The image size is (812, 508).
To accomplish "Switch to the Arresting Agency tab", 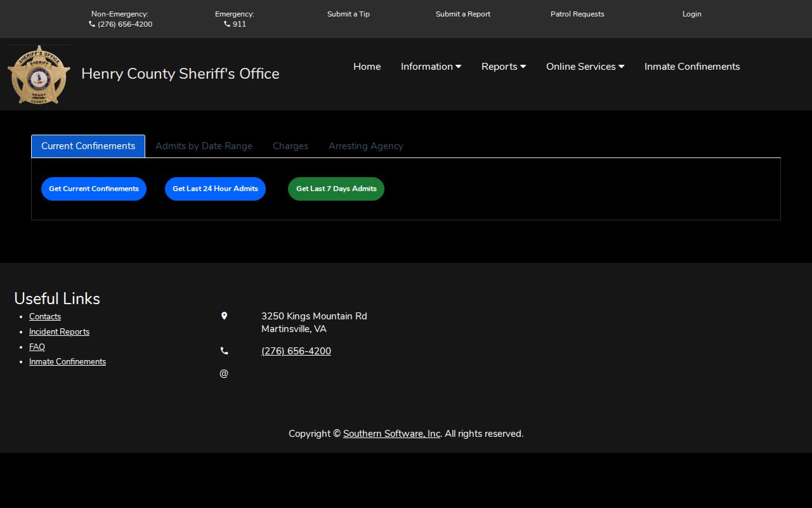I will [x=366, y=146].
